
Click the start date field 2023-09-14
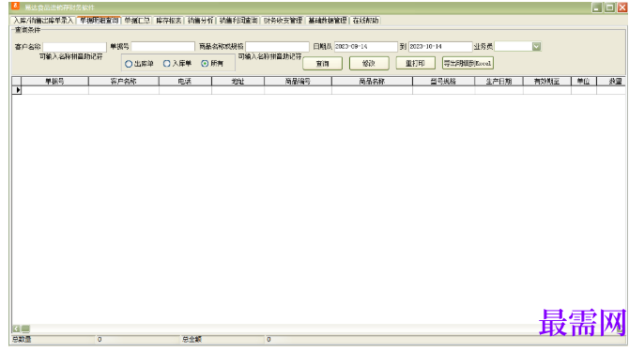coord(366,46)
